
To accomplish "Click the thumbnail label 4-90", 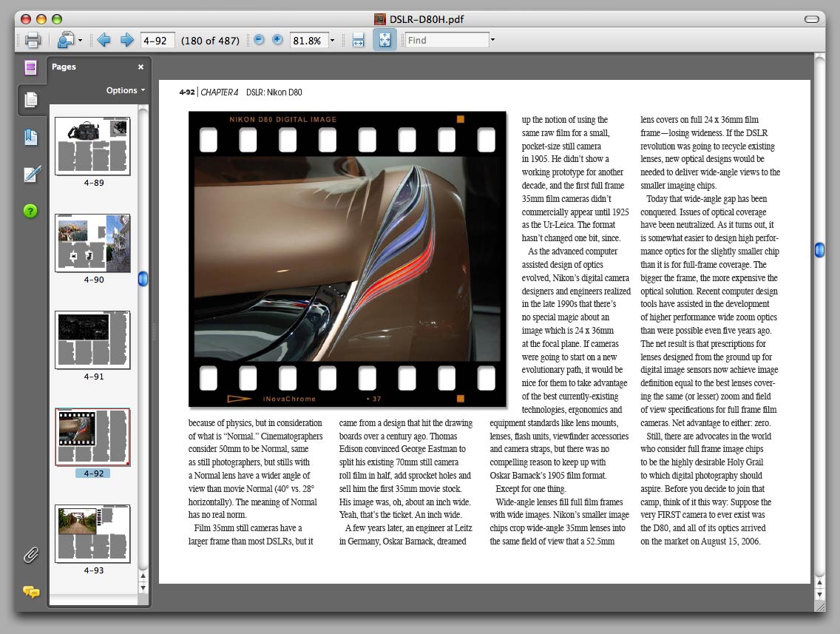I will pyautogui.click(x=94, y=280).
